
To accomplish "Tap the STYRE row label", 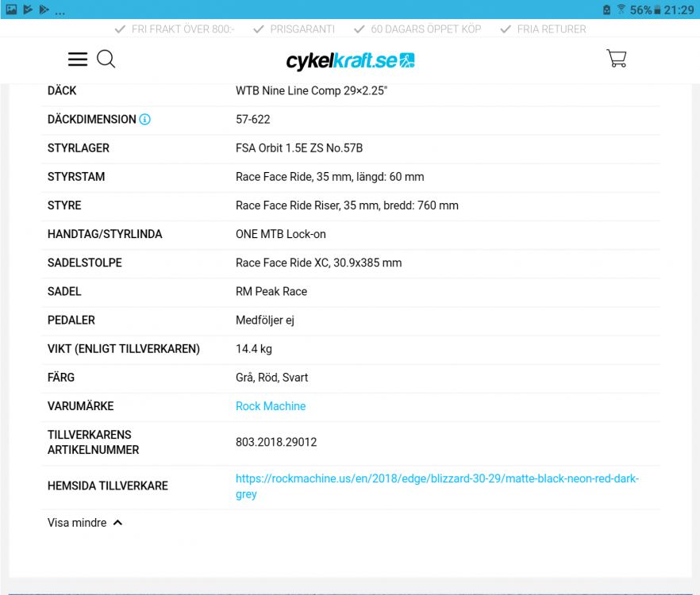I will pyautogui.click(x=64, y=205).
